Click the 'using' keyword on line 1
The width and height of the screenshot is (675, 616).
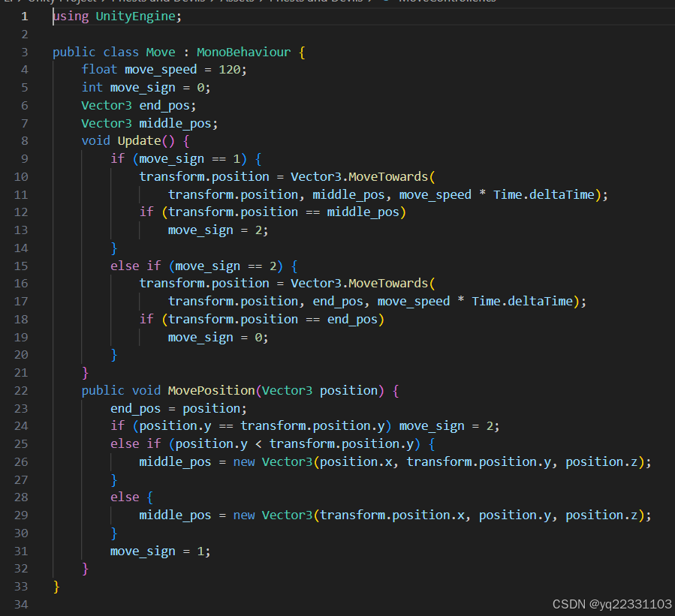coord(71,17)
